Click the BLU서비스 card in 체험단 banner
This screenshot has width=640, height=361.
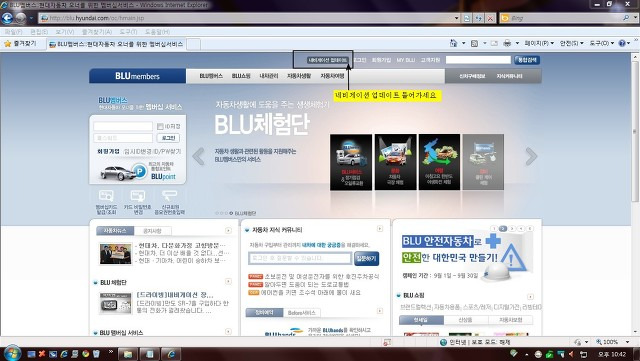coord(351,162)
